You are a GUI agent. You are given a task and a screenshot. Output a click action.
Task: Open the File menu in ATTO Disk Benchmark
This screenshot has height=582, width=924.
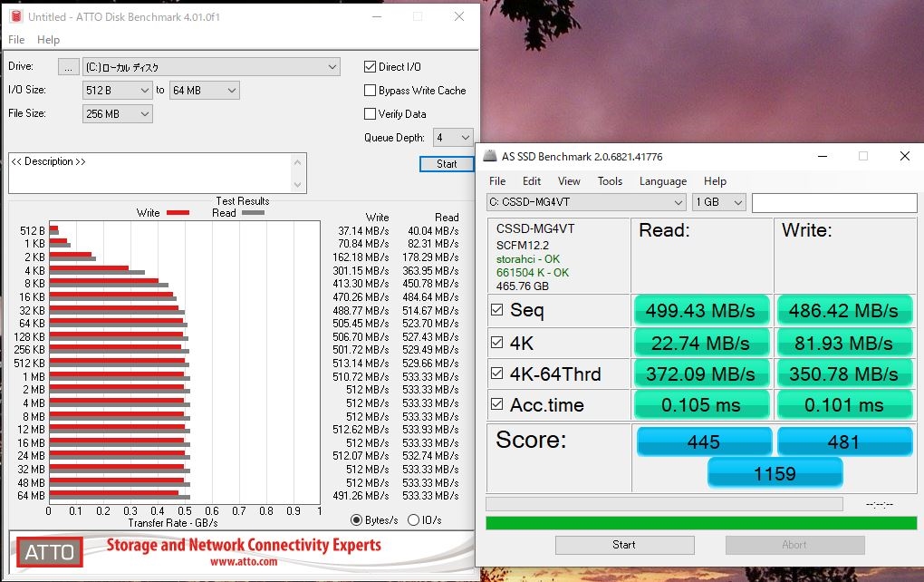[x=16, y=40]
